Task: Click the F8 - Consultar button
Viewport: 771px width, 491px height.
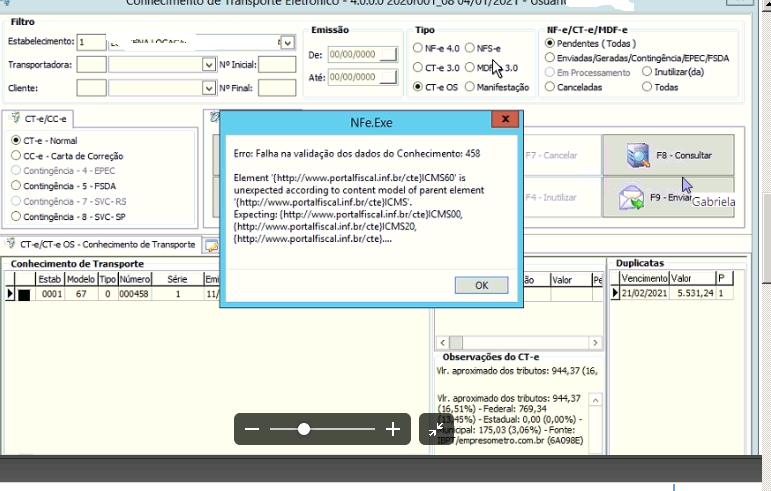Action: pos(668,155)
